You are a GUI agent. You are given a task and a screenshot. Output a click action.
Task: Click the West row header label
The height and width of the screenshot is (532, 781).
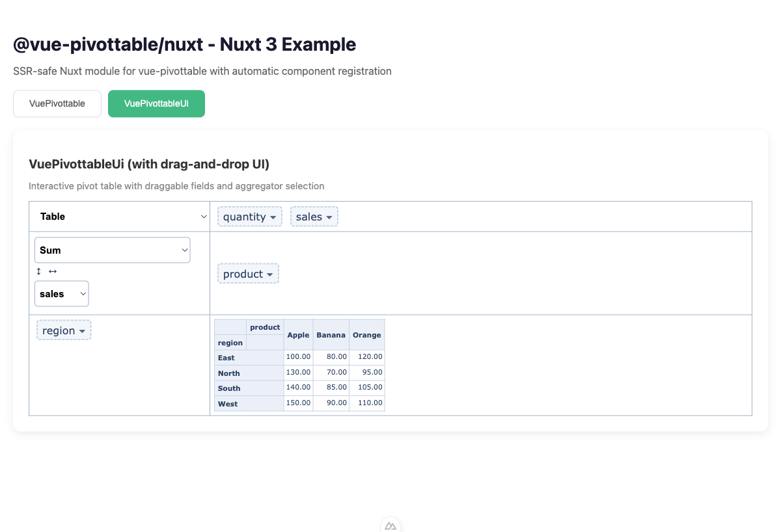tap(227, 403)
